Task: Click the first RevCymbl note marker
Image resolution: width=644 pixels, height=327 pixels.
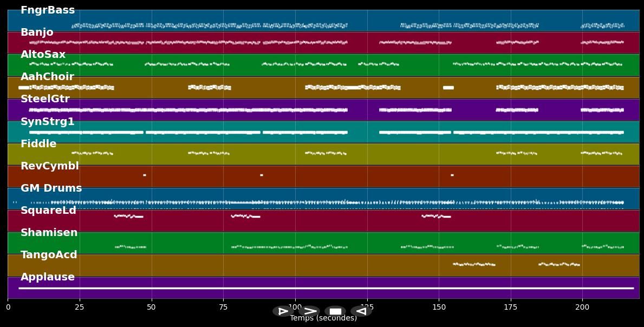Action: 145,175
